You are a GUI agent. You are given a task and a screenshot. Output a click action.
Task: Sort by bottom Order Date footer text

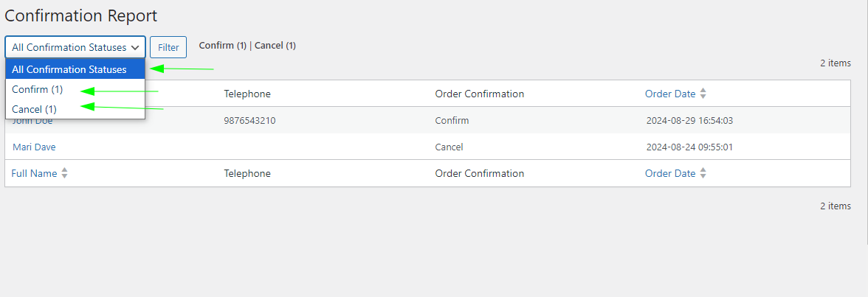670,173
